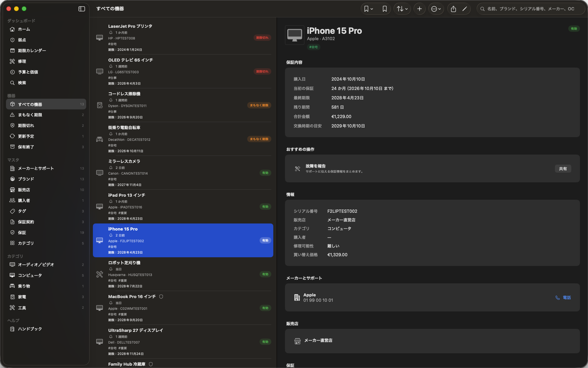Select 予算と価値 in the sidebar
Viewport: 588px width, 368px height.
(46, 72)
